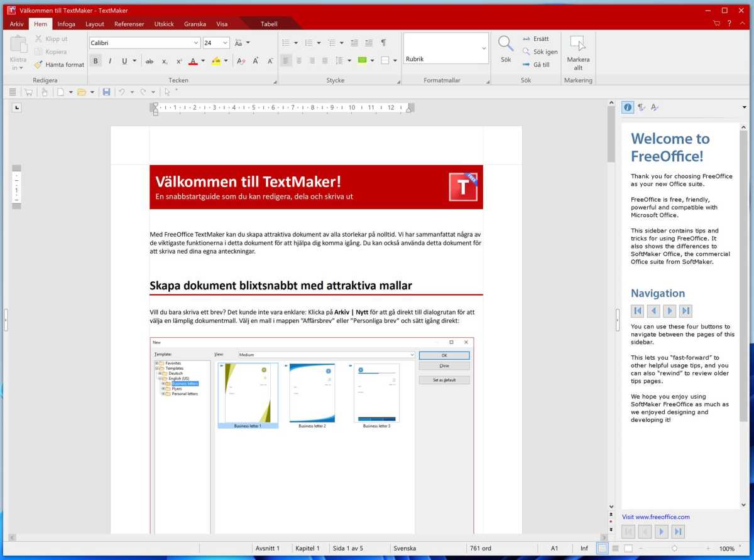Open the font size dropdown showing 24
The width and height of the screenshot is (754, 560).
tap(226, 43)
